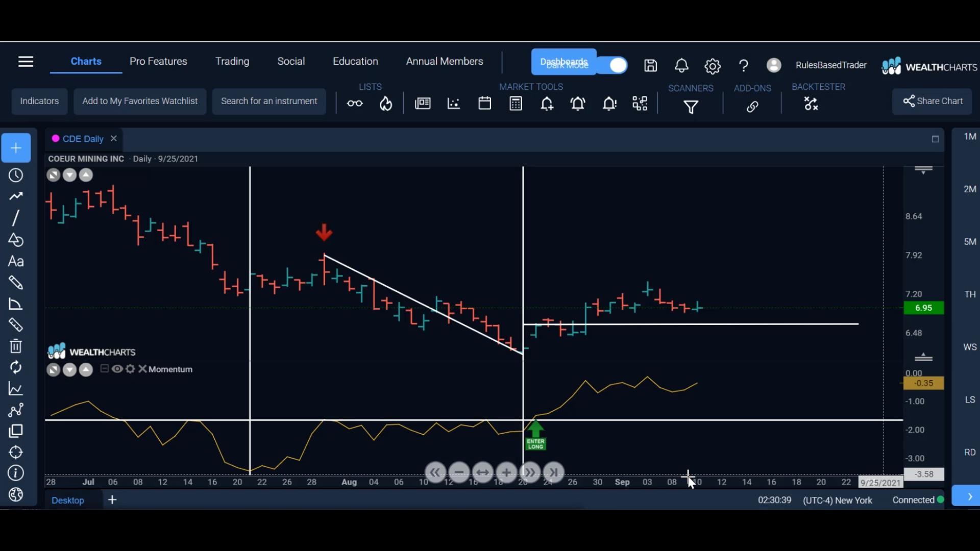Click the Indicators button
The width and height of the screenshot is (980, 551).
click(39, 101)
